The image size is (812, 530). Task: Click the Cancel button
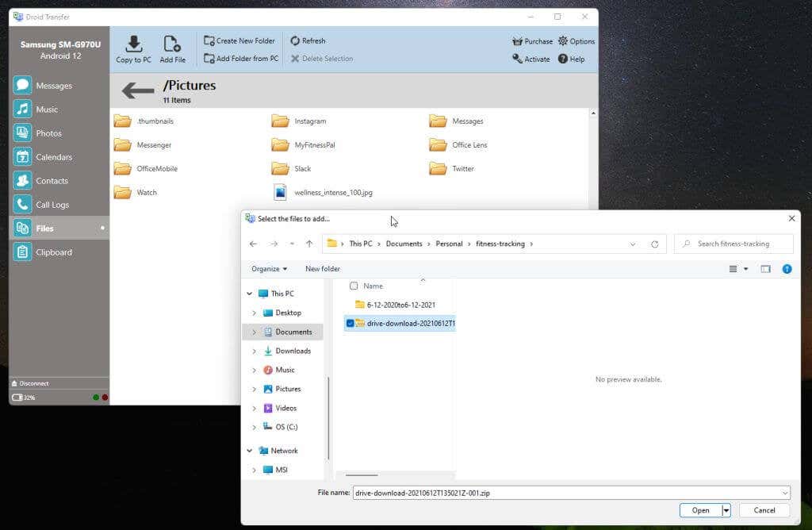click(764, 510)
